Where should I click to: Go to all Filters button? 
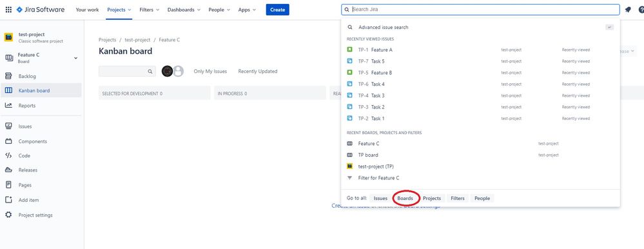tap(458, 198)
